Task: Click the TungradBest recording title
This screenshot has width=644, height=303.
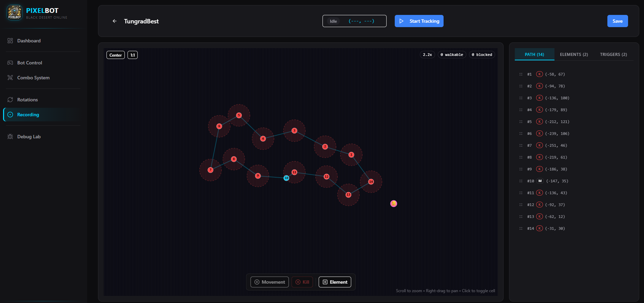Action: point(141,21)
